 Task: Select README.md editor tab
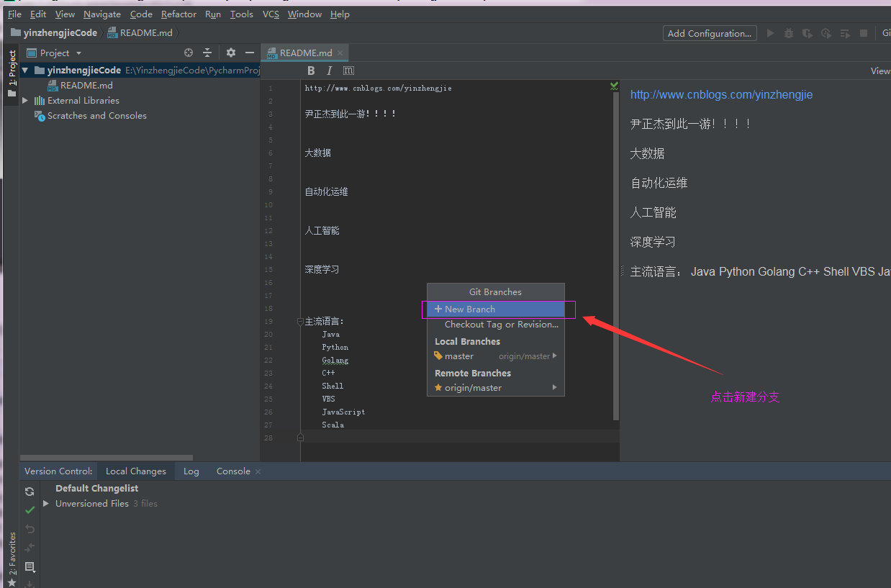click(305, 53)
